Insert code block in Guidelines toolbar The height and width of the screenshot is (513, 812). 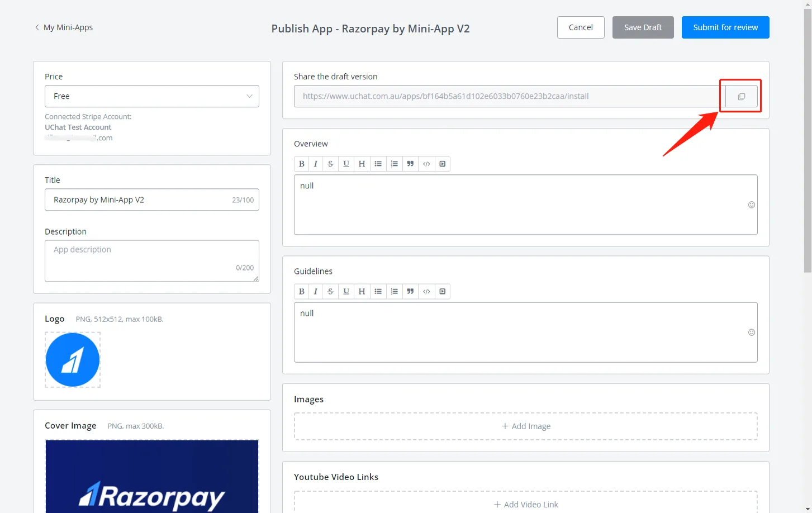click(426, 291)
